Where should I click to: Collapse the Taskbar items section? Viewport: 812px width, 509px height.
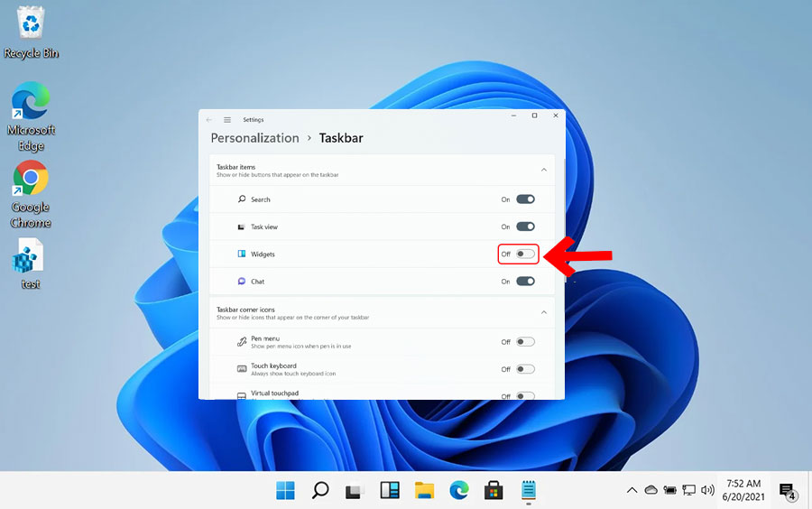click(x=544, y=170)
